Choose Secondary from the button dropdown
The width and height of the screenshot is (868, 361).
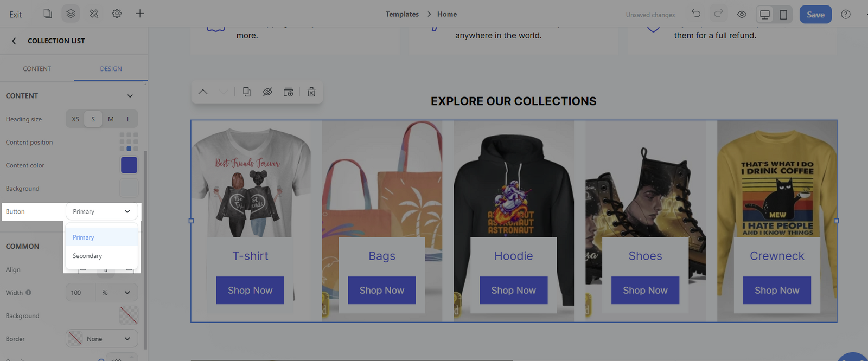pos(101,256)
